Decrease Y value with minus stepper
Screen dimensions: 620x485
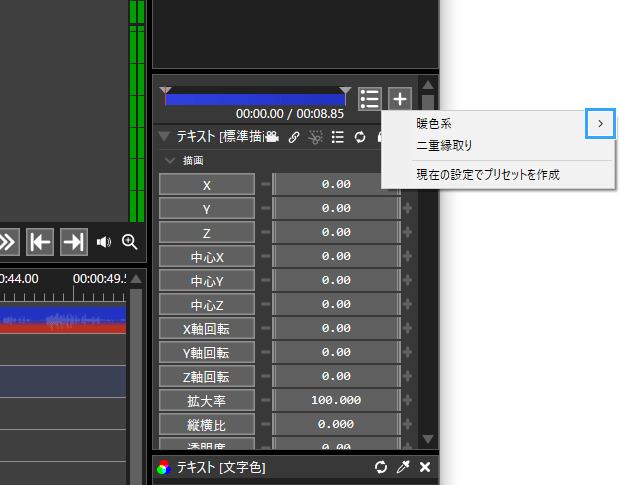point(265,208)
